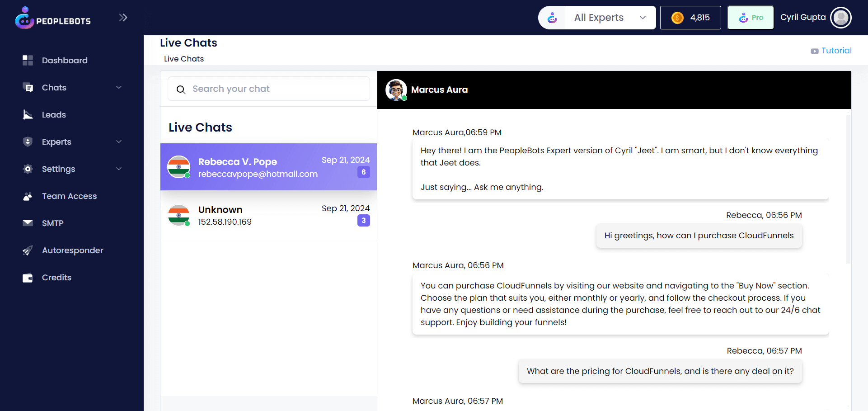Expand the Experts sidebar submenu

click(119, 142)
